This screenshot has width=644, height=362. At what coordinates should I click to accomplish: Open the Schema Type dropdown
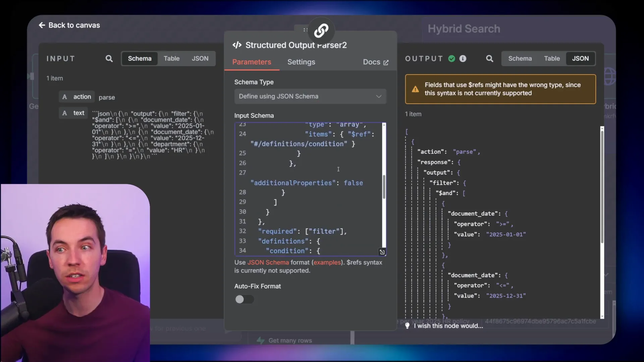(310, 97)
